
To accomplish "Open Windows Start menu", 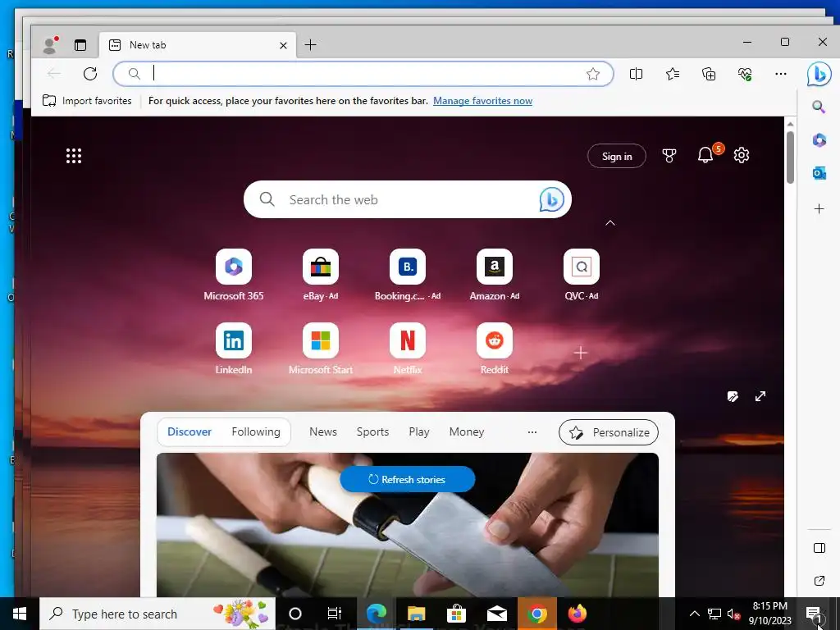I will (20, 614).
